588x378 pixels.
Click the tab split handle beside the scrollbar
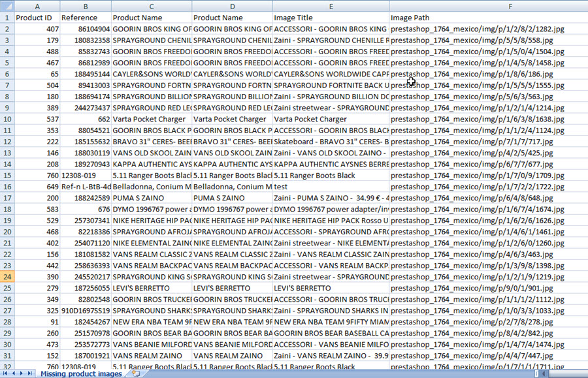pyautogui.click(x=536, y=373)
